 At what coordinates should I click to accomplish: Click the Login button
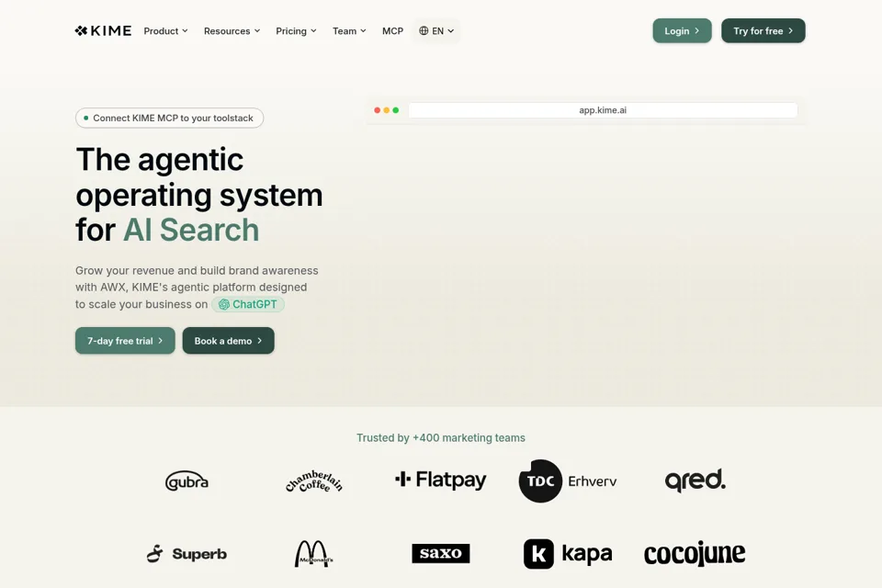[682, 31]
